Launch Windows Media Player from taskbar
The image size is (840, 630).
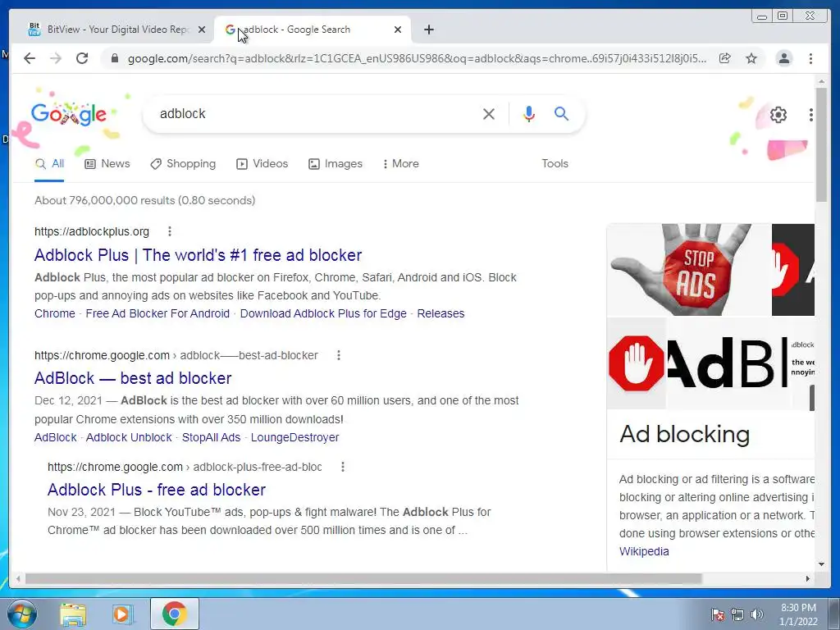123,614
